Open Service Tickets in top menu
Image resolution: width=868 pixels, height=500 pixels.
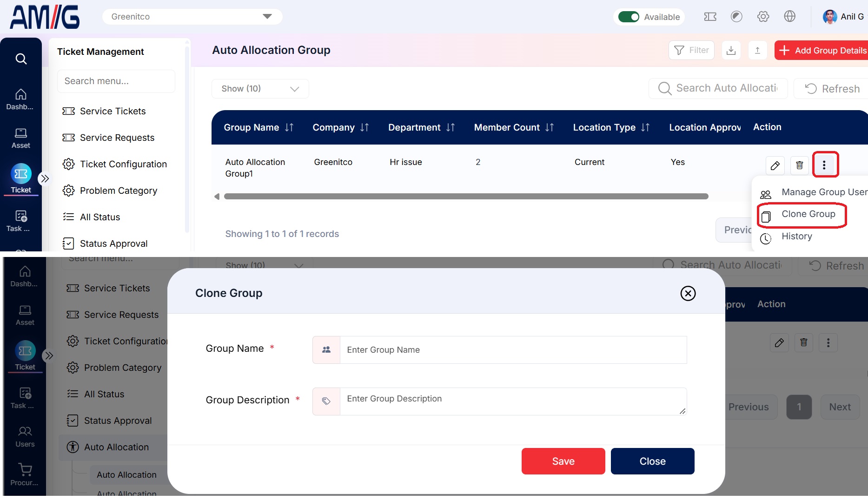[104, 111]
